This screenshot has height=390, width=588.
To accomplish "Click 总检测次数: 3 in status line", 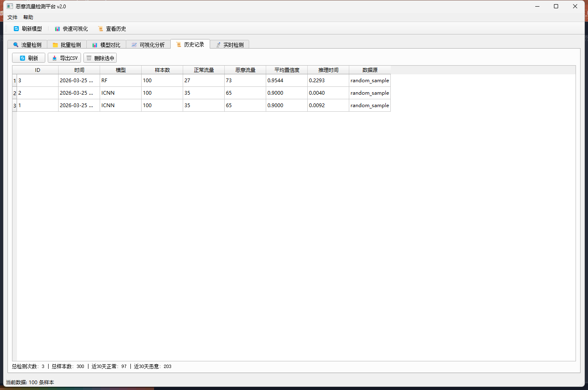I will pyautogui.click(x=28, y=366).
